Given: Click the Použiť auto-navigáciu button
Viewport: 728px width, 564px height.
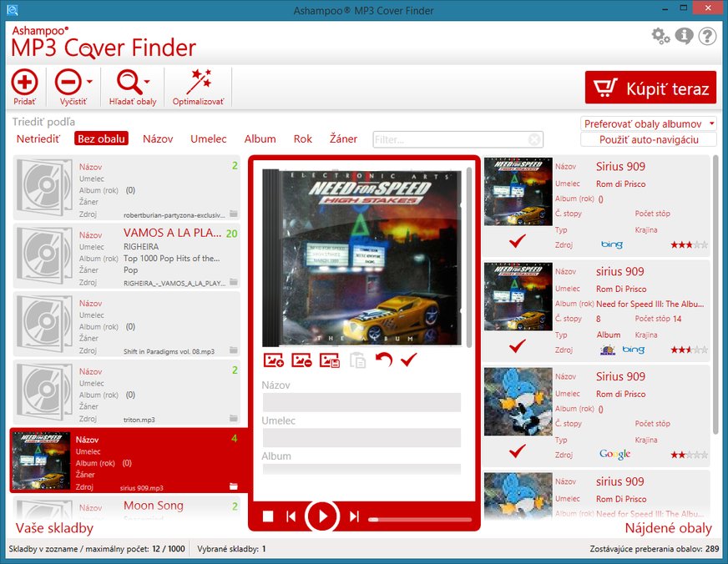Looking at the screenshot, I should coord(649,139).
